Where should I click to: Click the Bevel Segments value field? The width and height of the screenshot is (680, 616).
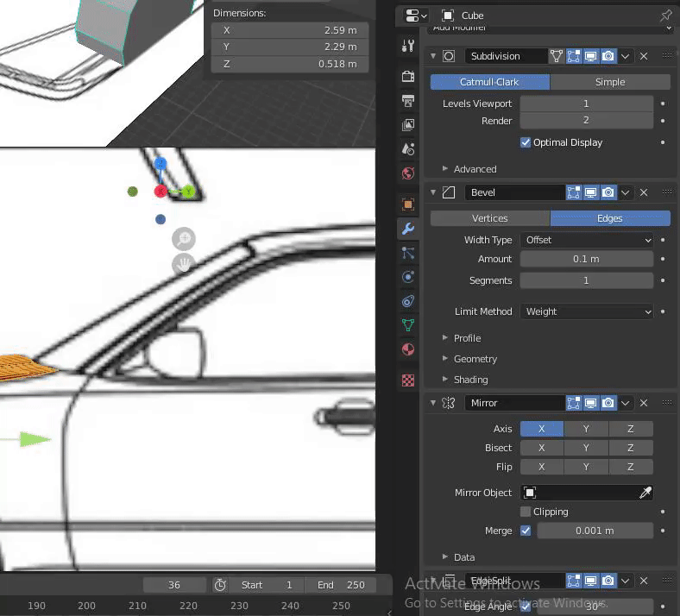pos(587,280)
